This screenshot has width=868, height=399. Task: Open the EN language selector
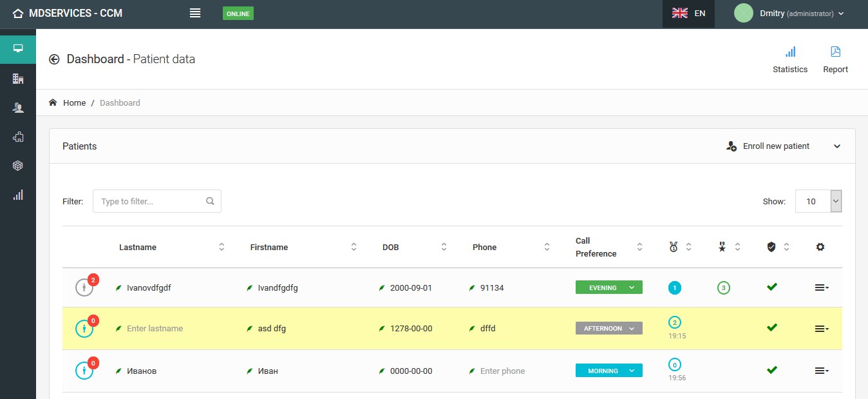(x=688, y=14)
